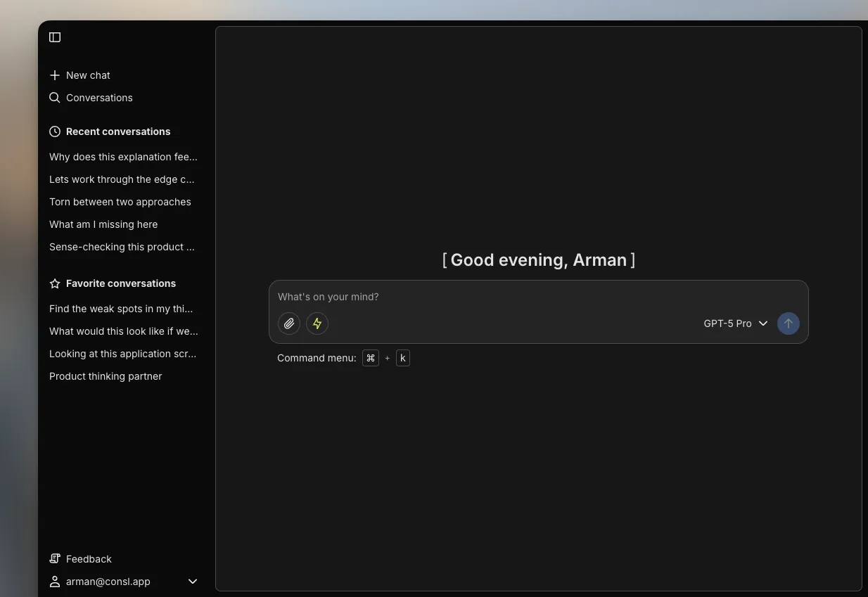
Task: Open 'Torn between two approaches' conversation
Action: tap(120, 202)
